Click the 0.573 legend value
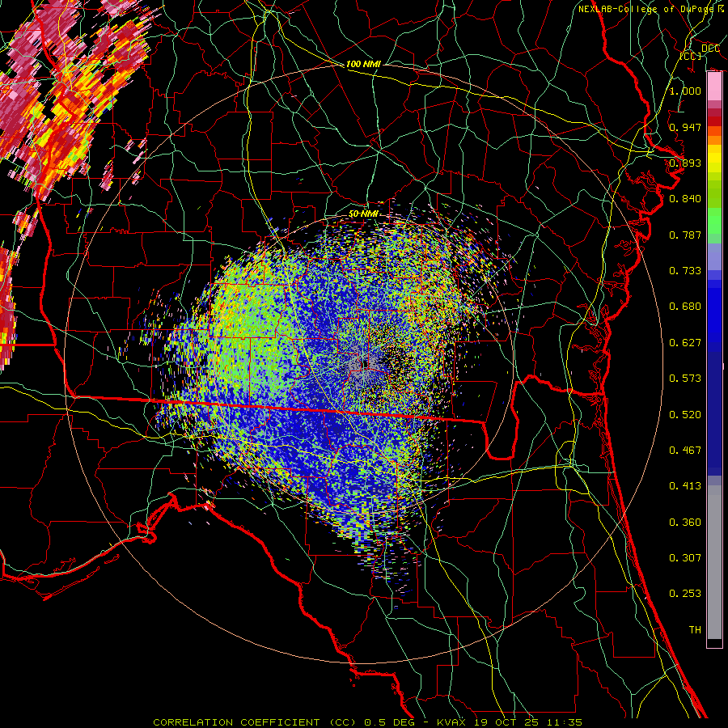 (x=685, y=379)
